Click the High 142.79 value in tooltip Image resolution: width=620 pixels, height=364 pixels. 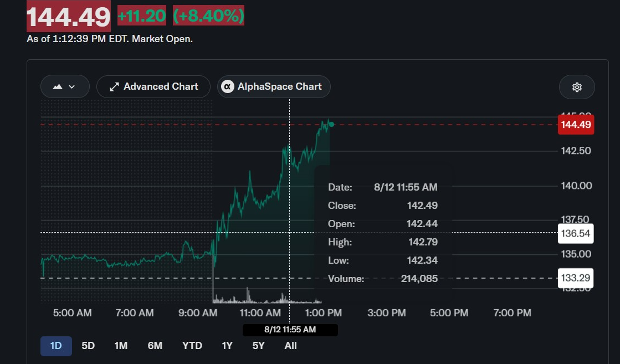coord(423,242)
